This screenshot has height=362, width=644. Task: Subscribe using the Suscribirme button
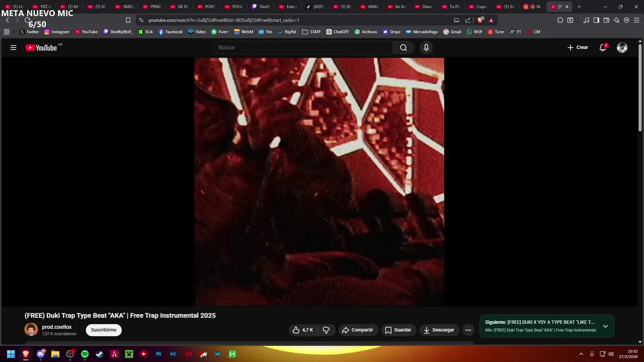[x=104, y=330]
